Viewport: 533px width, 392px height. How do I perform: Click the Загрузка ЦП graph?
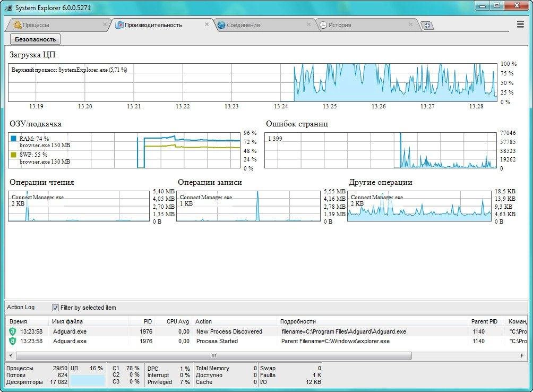pyautogui.click(x=253, y=83)
